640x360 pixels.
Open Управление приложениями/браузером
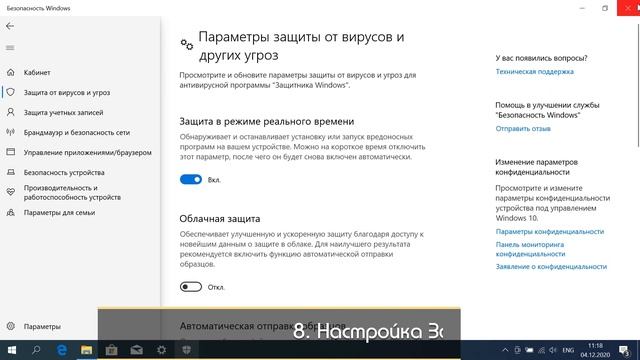[88, 152]
